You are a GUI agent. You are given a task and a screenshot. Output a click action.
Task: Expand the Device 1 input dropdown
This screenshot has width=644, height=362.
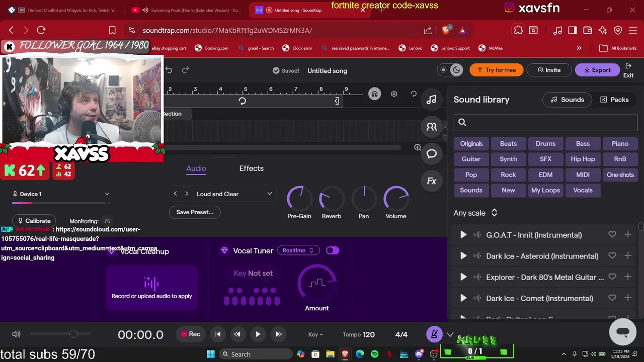click(61, 194)
